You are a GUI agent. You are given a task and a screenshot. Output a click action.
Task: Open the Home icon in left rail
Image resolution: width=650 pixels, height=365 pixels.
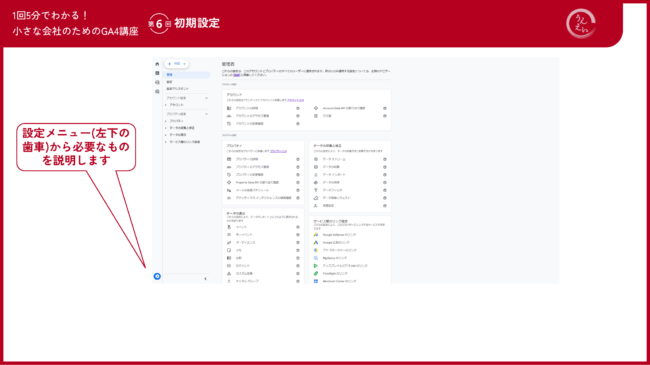[157, 64]
